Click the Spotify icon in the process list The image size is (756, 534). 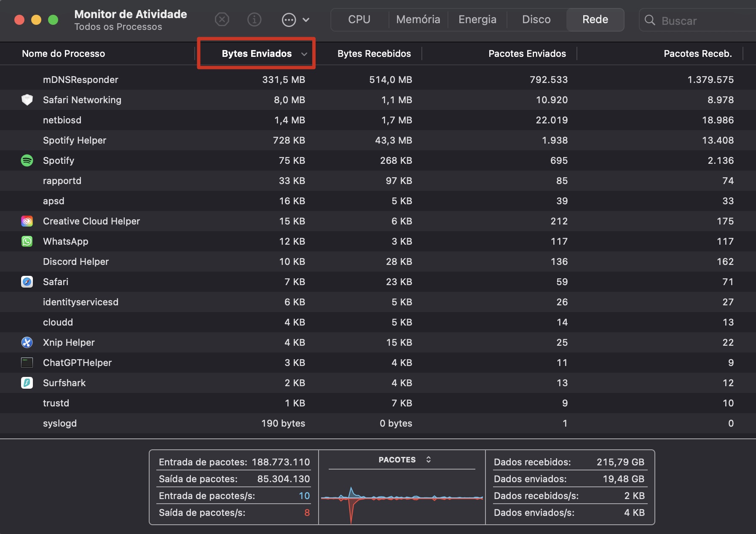(x=27, y=160)
